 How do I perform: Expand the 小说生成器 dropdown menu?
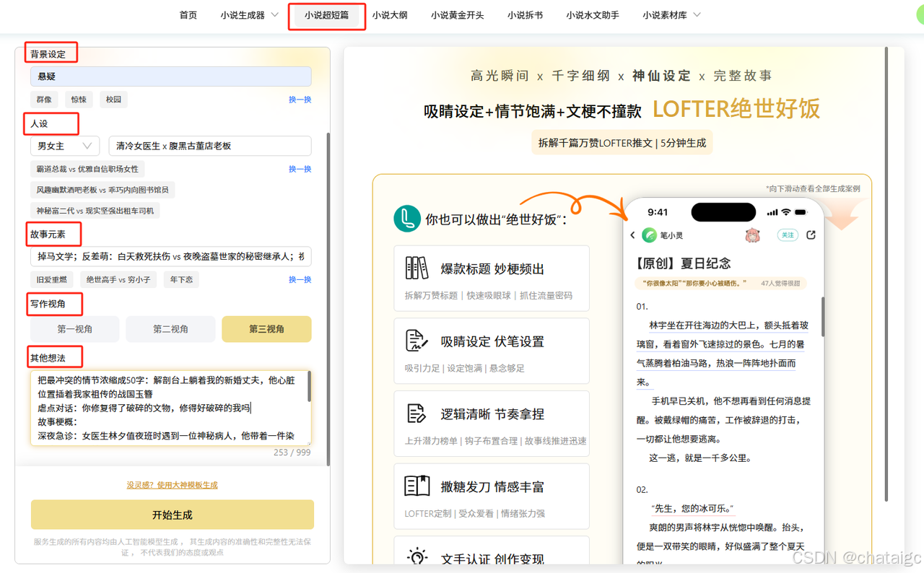click(249, 15)
